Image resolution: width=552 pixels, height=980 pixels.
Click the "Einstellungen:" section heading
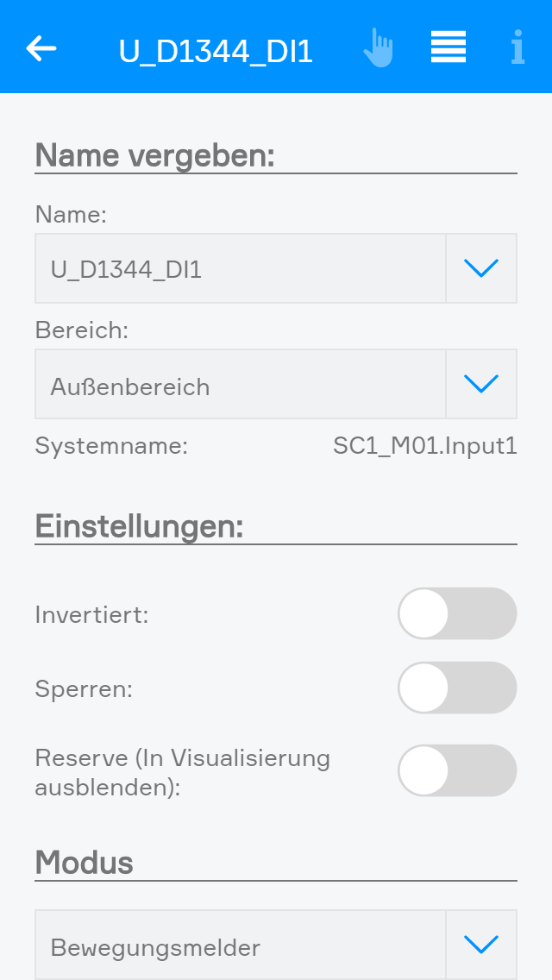point(139,525)
